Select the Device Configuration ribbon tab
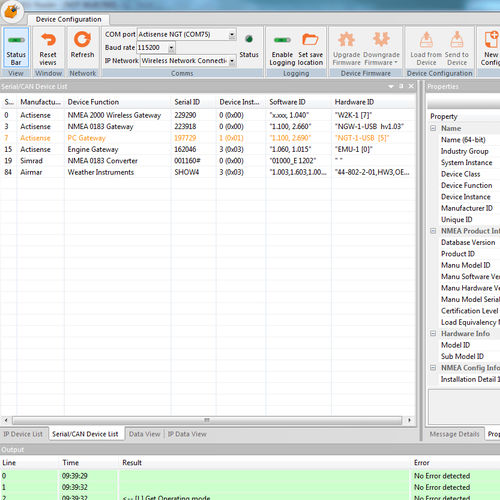Viewport: 500px width, 500px height. tap(68, 19)
